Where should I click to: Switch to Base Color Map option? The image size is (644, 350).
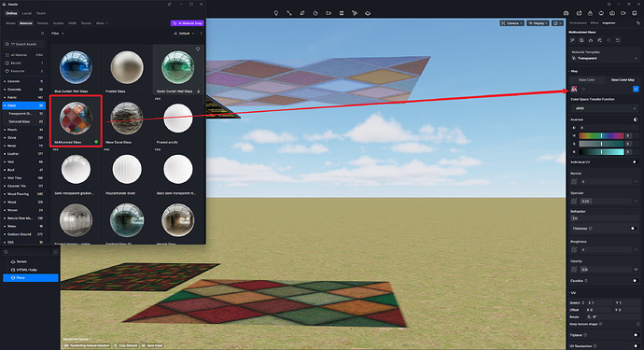click(x=623, y=79)
